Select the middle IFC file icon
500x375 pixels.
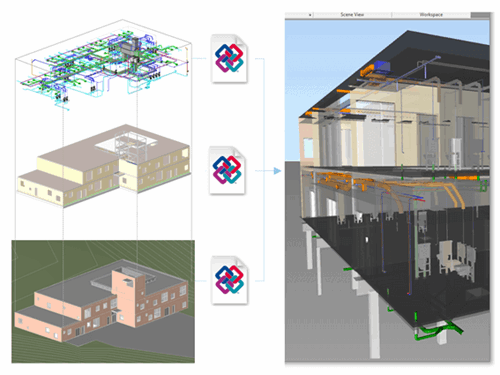click(227, 170)
